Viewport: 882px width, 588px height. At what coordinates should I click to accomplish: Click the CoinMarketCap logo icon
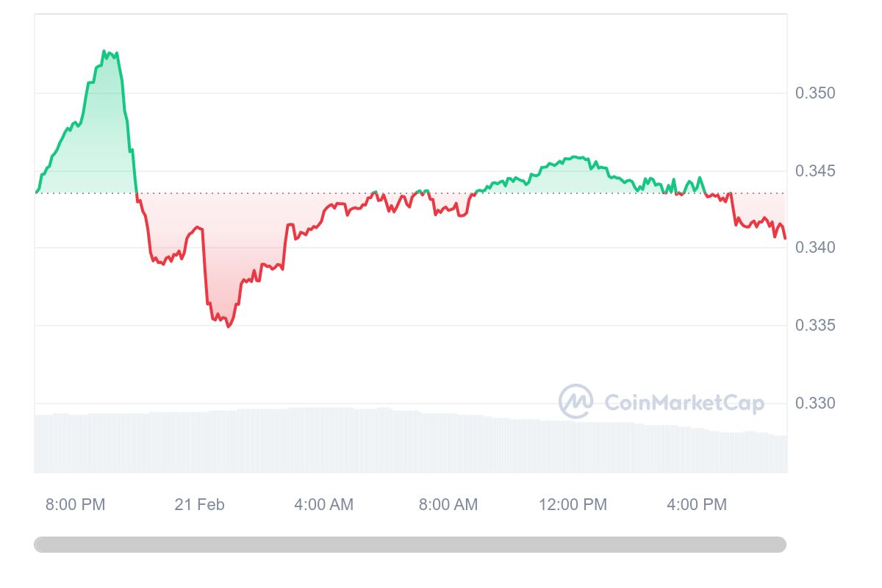[x=576, y=401]
